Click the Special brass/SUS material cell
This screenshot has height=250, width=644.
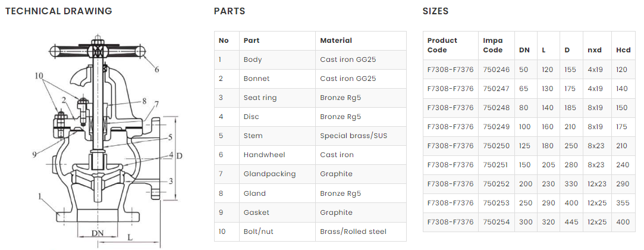point(353,136)
